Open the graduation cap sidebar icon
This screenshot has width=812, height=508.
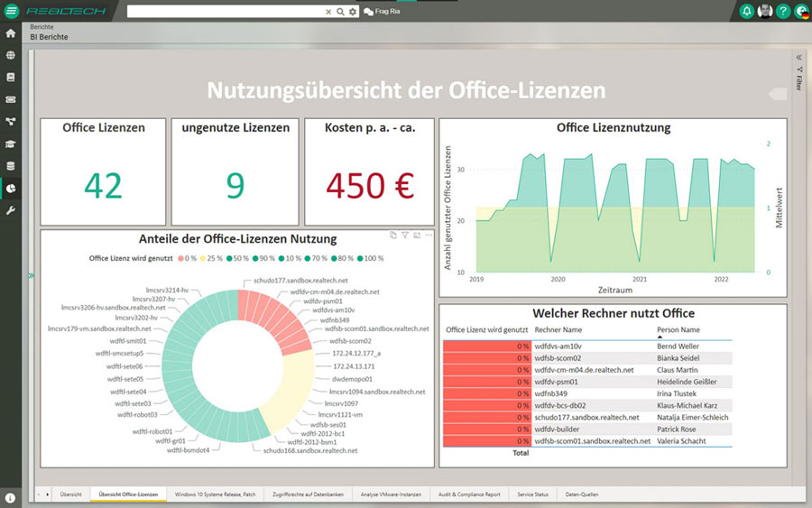10,144
